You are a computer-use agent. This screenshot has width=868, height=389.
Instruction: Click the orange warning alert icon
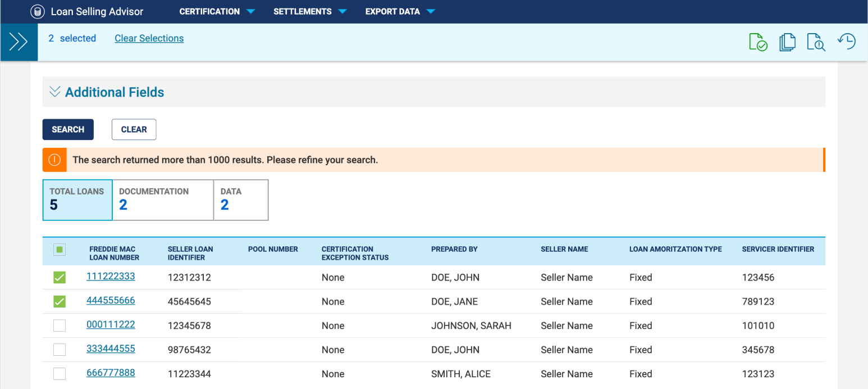pyautogui.click(x=54, y=160)
